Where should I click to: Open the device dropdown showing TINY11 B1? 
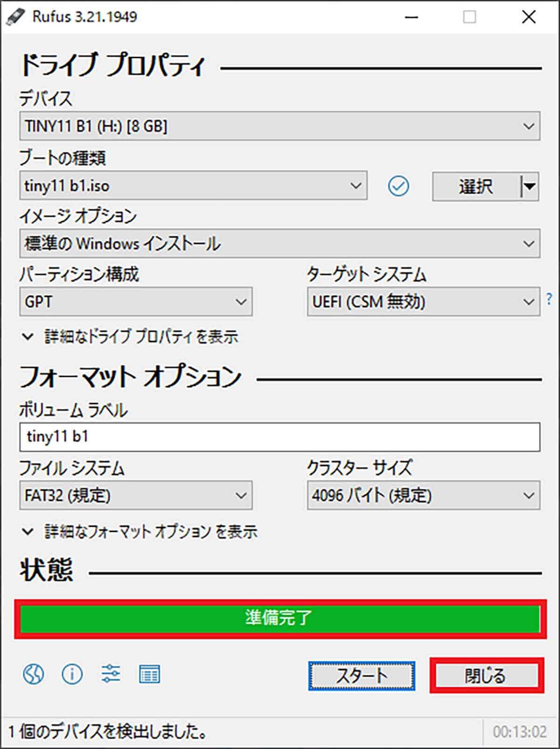tap(280, 126)
